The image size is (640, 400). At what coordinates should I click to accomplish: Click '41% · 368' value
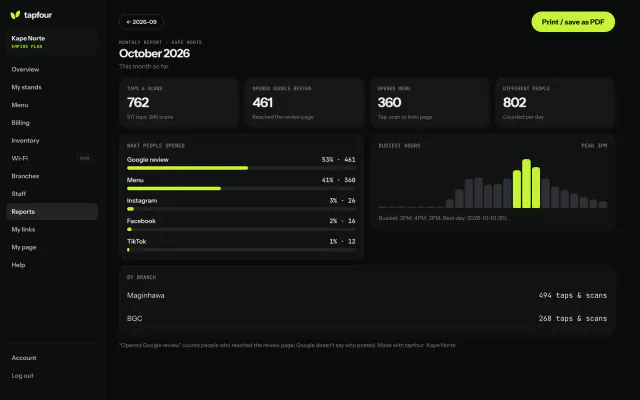[338, 180]
